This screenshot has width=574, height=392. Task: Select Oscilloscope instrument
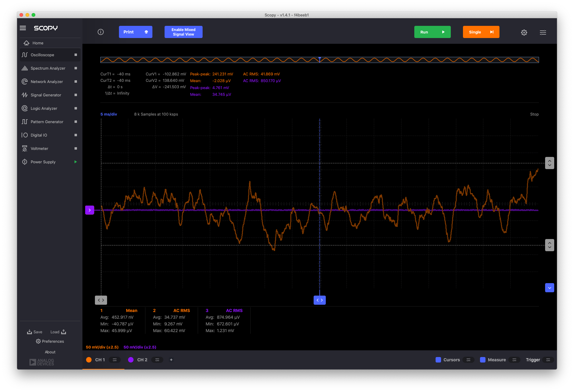click(50, 55)
